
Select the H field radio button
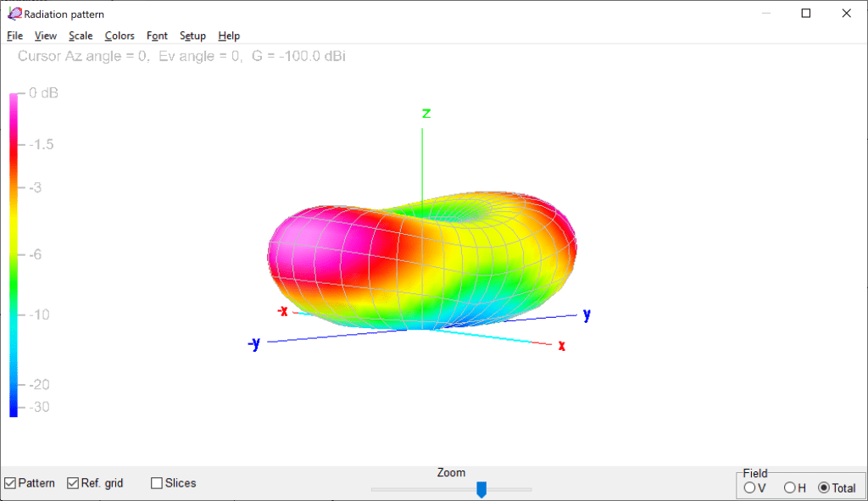coord(789,487)
